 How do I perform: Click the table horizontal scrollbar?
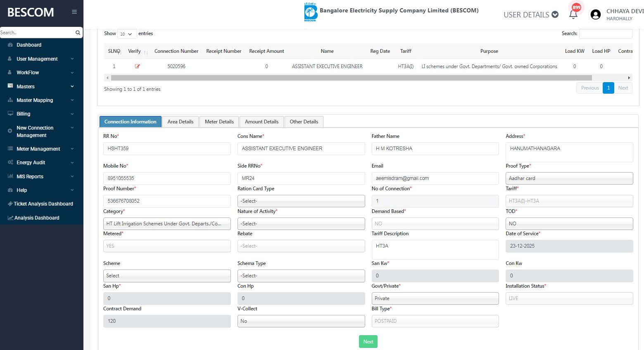click(x=351, y=78)
